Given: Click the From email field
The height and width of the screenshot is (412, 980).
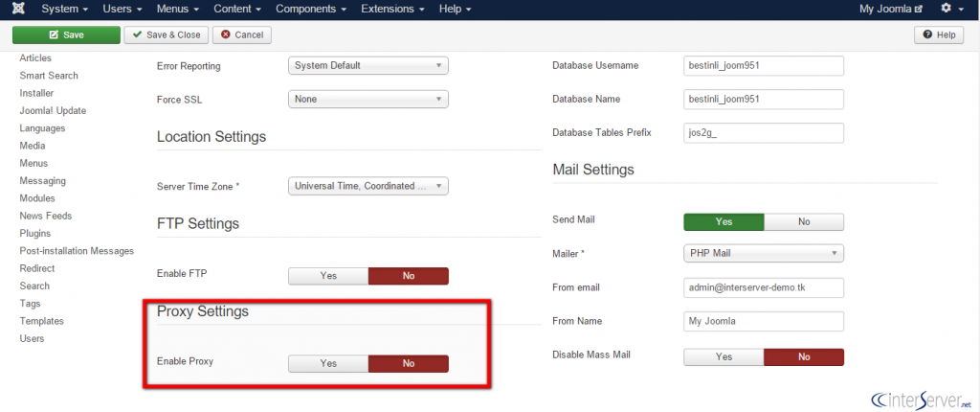Looking at the screenshot, I should (x=764, y=287).
